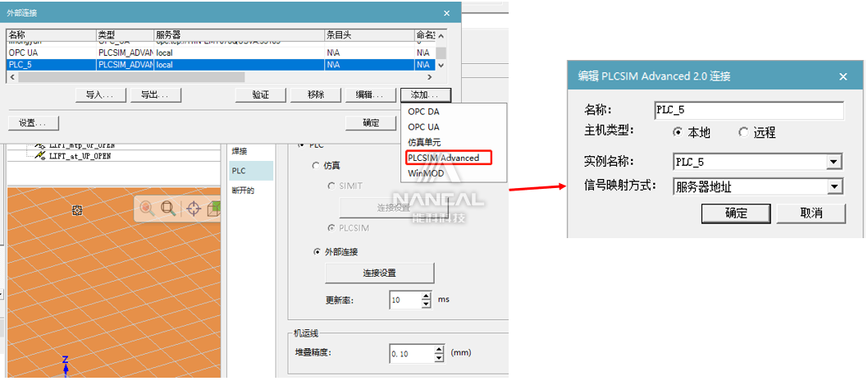
Task: Click the 编辑... button
Action: tap(372, 94)
